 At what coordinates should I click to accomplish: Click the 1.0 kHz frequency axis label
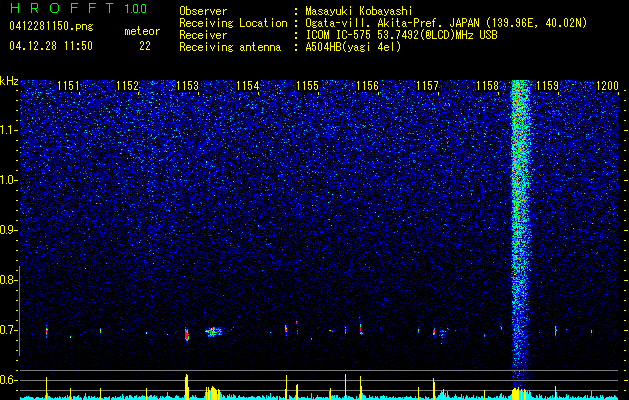point(8,180)
